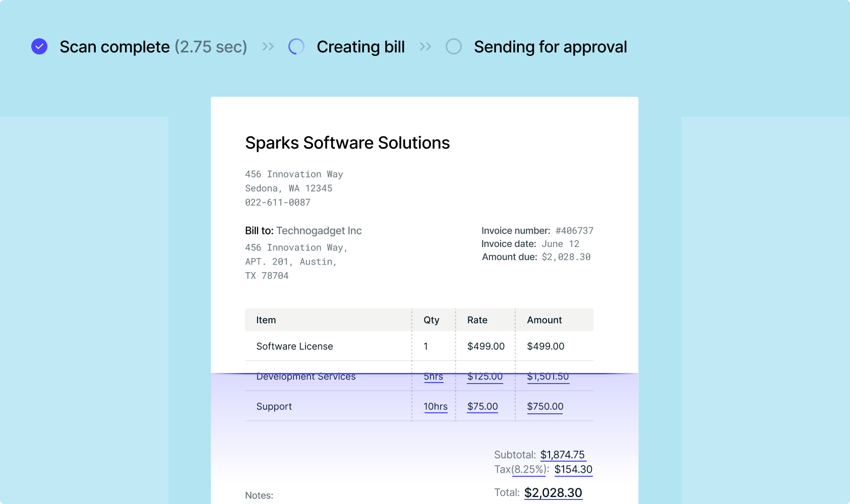Click the Support amount $750.00
This screenshot has height=504, width=850.
click(x=545, y=406)
